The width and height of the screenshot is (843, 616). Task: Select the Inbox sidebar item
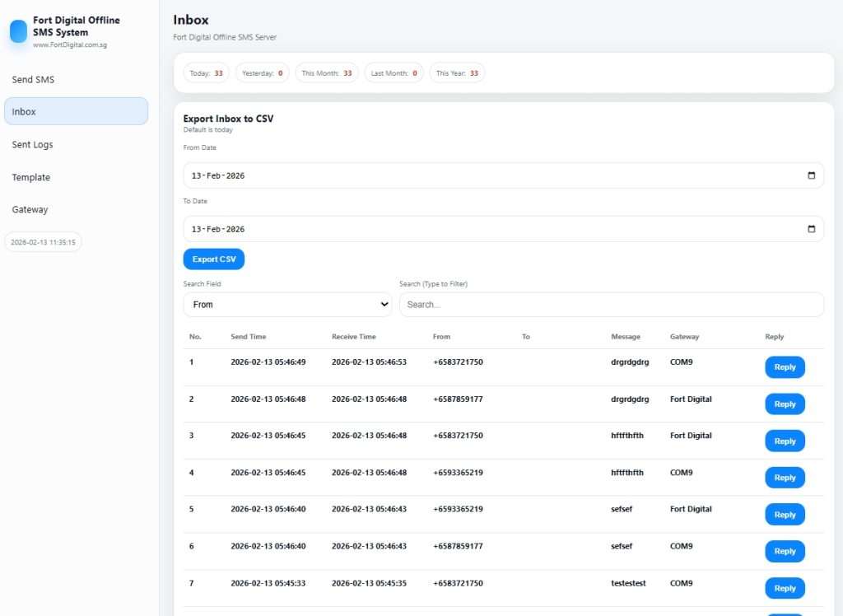tap(76, 111)
